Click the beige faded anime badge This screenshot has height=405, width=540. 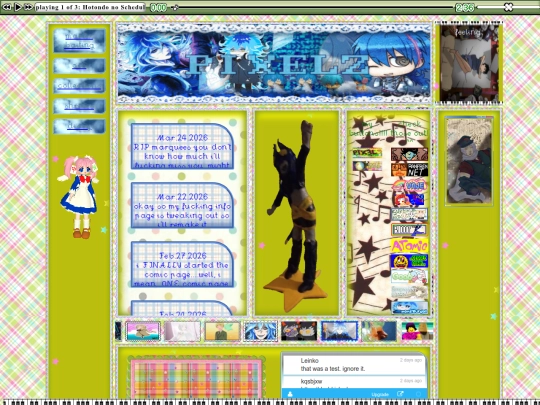[x=409, y=292]
